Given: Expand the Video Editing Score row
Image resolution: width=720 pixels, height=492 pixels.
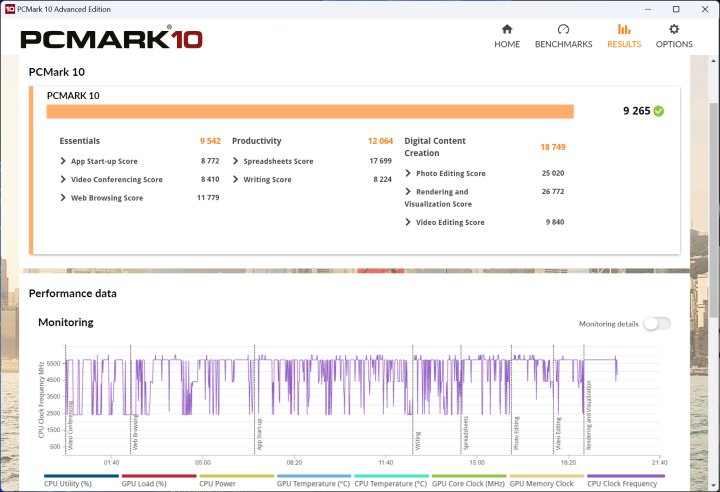Looking at the screenshot, I should 408,222.
